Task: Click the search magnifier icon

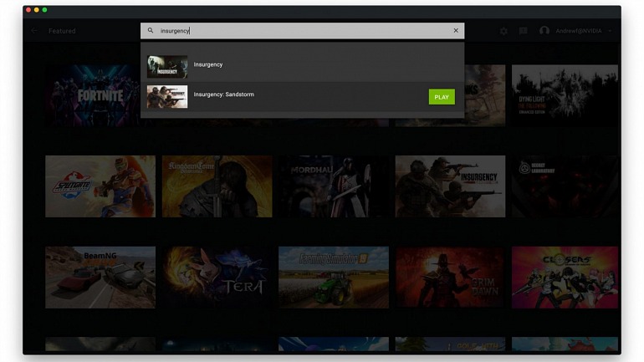Action: click(151, 30)
